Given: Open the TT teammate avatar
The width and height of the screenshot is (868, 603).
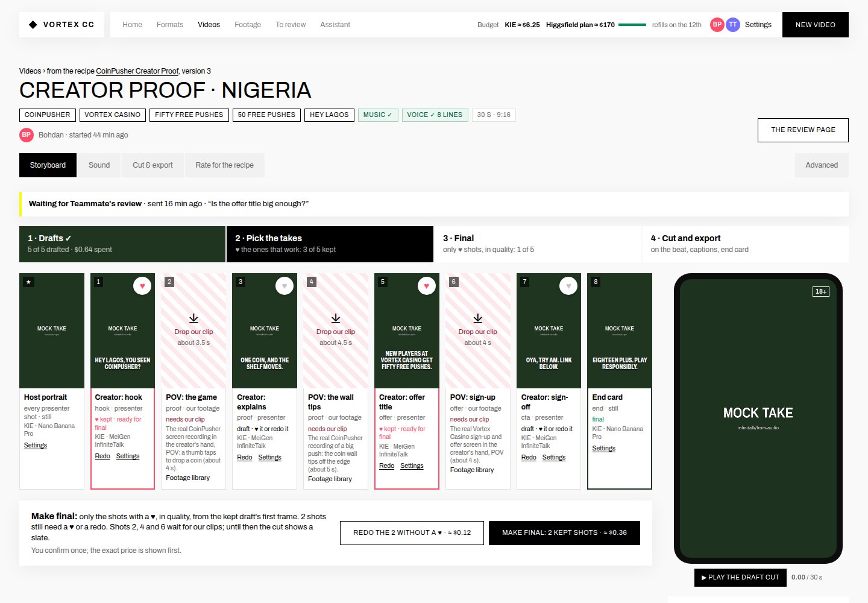Looking at the screenshot, I should pyautogui.click(x=733, y=25).
